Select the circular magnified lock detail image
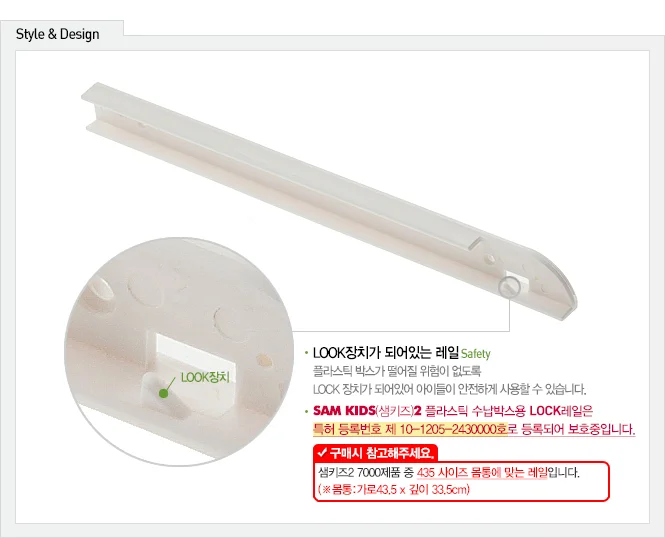Image resolution: width=665 pixels, height=538 pixels. point(179,351)
